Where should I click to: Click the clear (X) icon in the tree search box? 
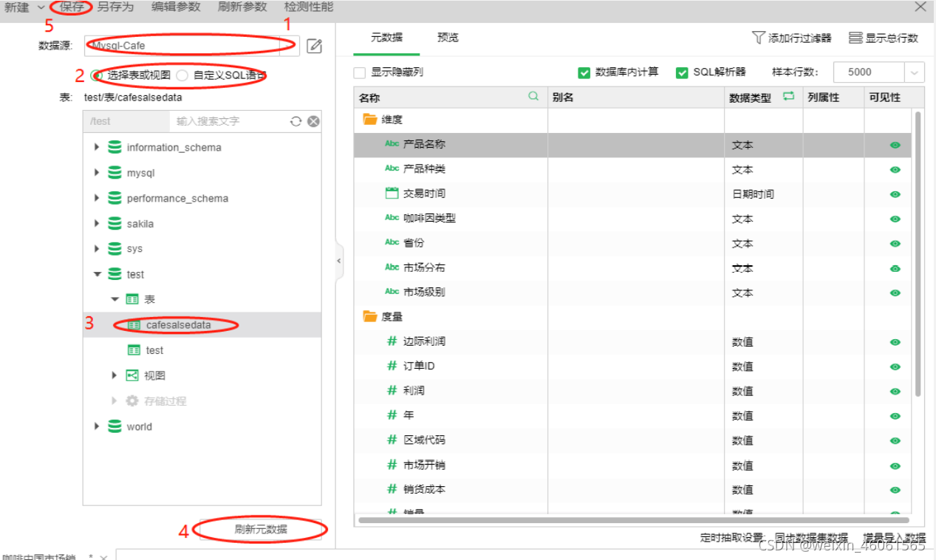[313, 120]
